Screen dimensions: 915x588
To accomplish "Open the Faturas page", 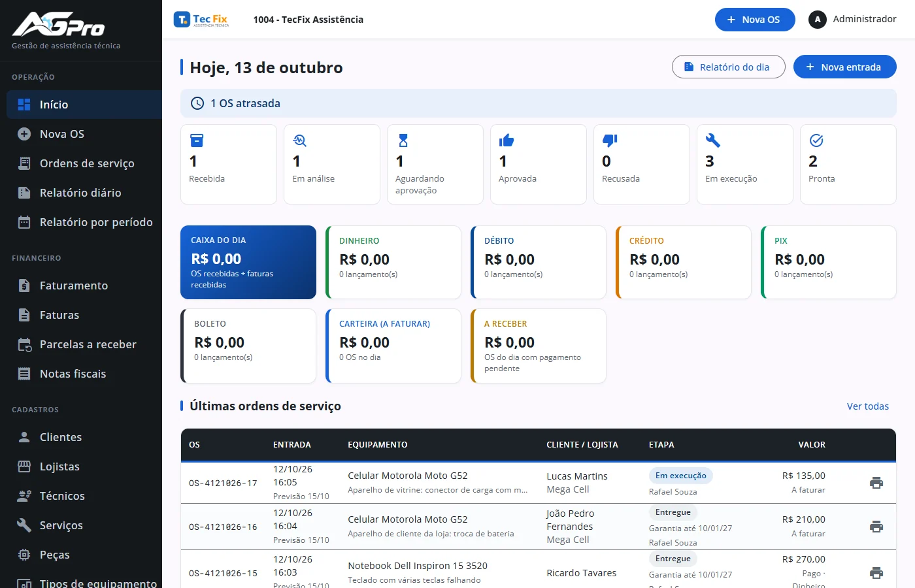I will (x=84, y=315).
